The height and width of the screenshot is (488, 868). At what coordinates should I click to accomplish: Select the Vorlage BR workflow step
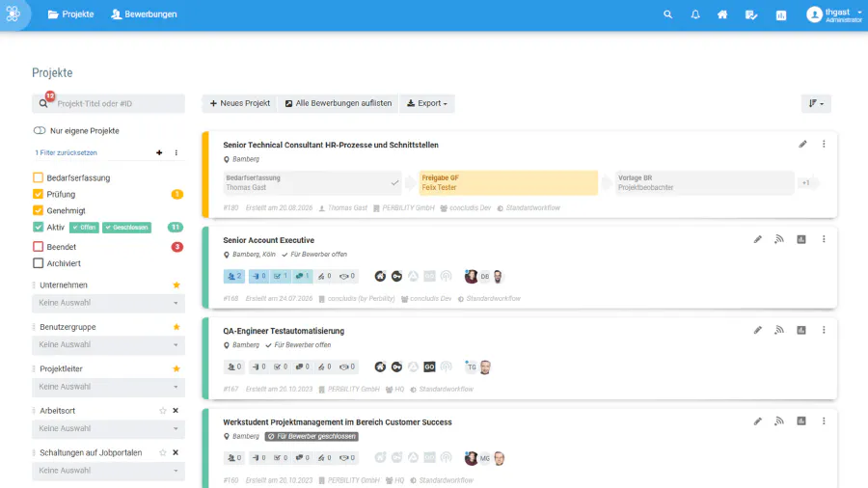click(704, 182)
